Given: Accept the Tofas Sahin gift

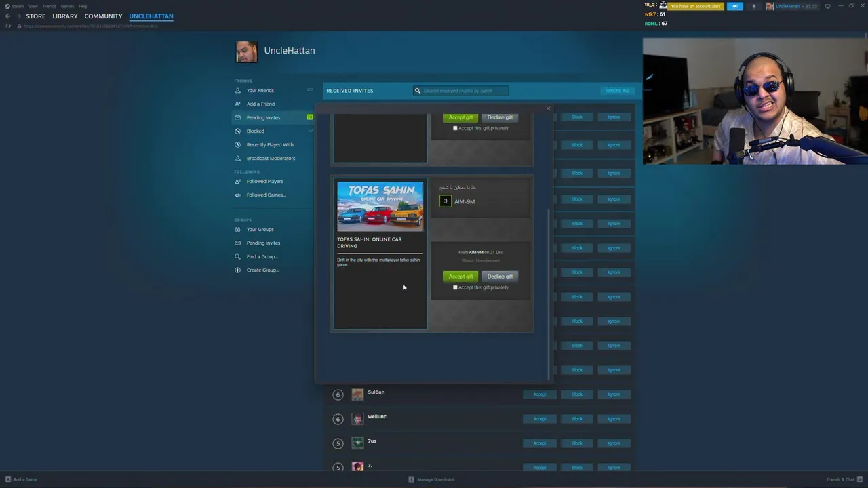Looking at the screenshot, I should click(x=460, y=277).
